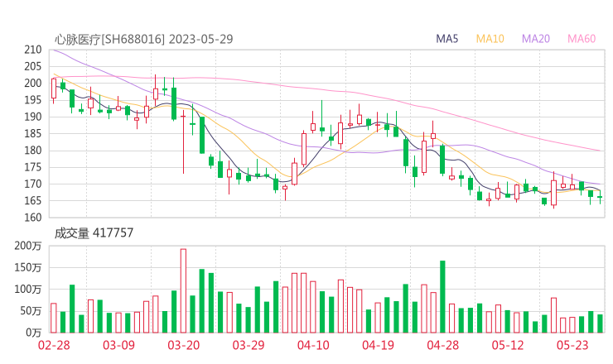Click the 05-23 date axis label
Viewport: 613px width, 364px height.
pos(572,345)
